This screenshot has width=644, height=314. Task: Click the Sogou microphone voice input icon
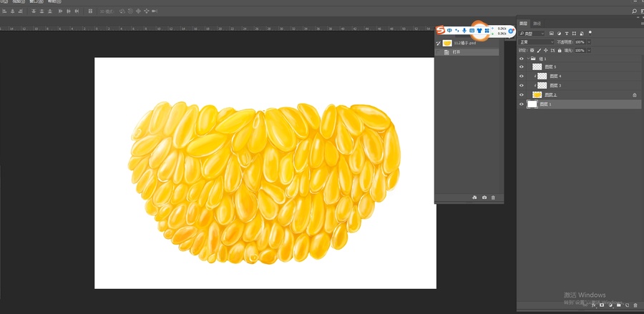click(464, 30)
